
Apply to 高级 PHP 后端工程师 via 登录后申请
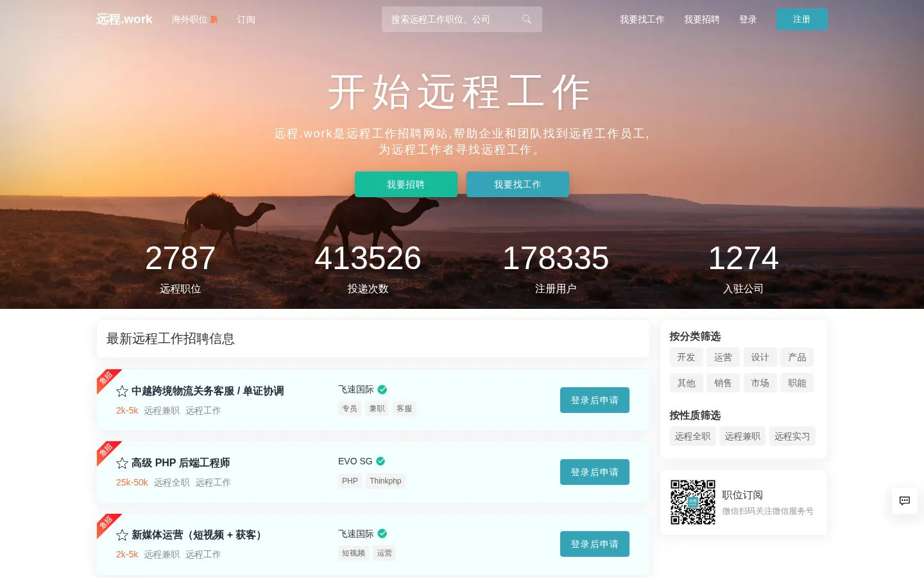pos(595,472)
